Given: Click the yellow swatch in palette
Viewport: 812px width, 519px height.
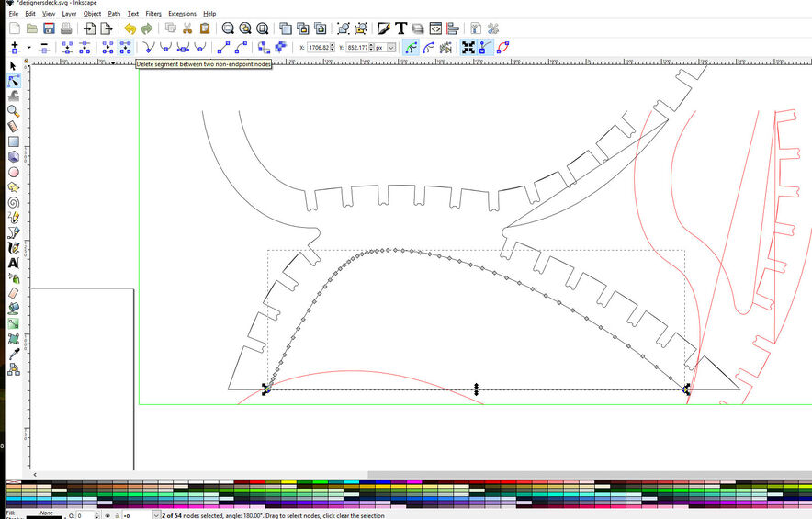Looking at the screenshot, I should tap(288, 481).
